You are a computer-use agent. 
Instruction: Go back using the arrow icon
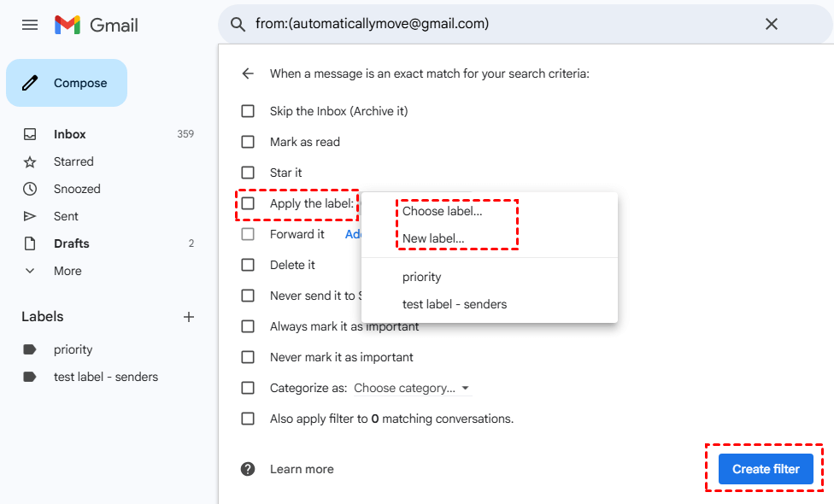pyautogui.click(x=248, y=73)
